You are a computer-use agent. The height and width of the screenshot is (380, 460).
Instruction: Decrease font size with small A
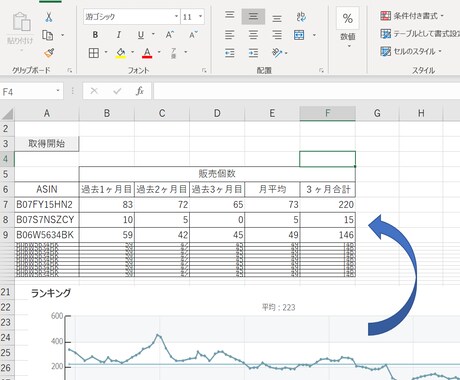point(193,35)
